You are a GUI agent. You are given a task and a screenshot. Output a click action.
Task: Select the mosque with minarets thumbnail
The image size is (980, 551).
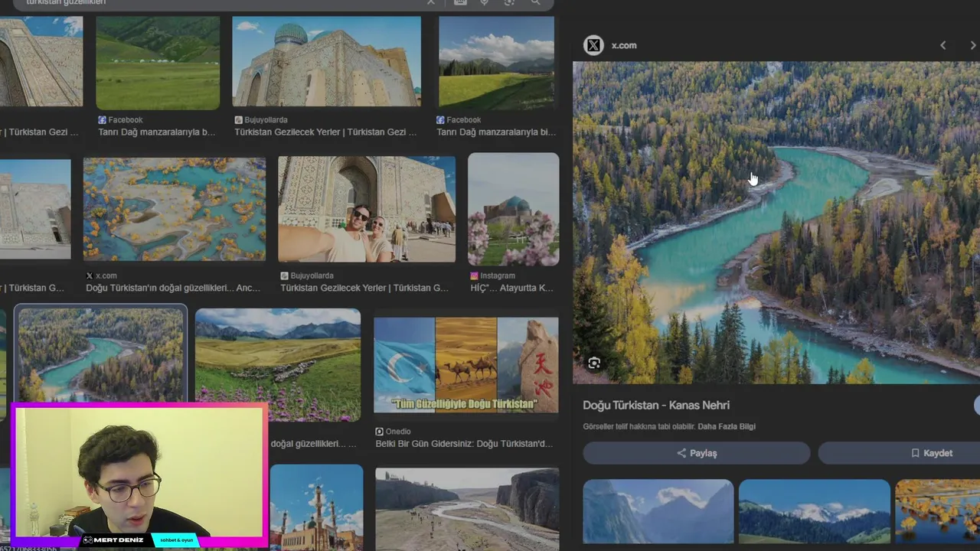pyautogui.click(x=316, y=507)
